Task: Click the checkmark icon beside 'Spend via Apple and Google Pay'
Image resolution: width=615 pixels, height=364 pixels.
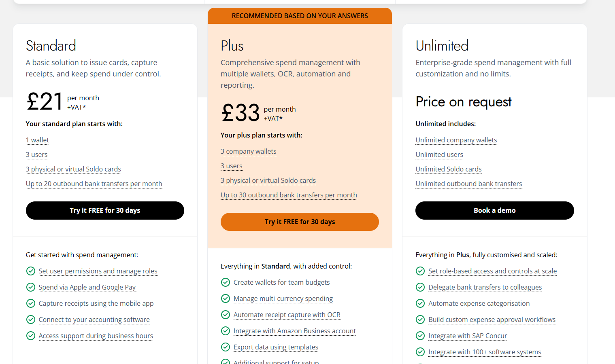Action: click(31, 287)
